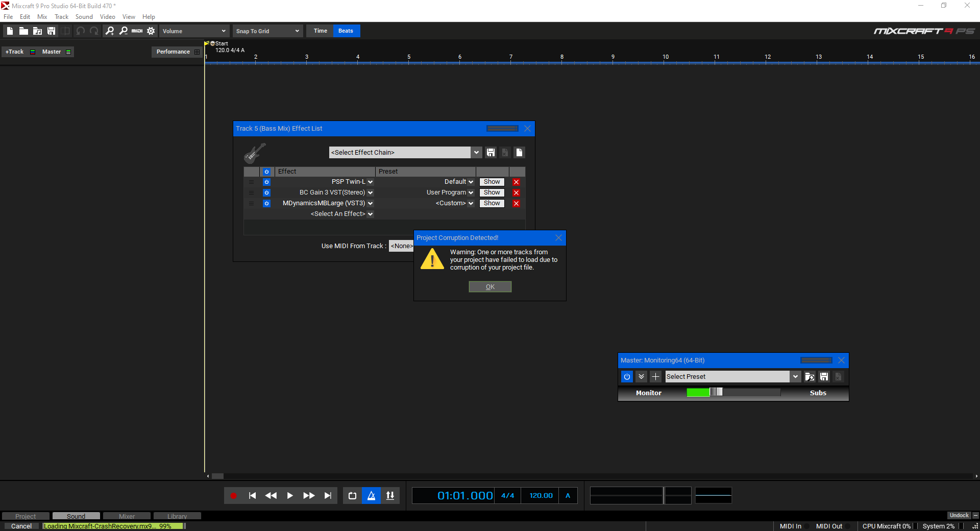Screen dimensions: 980x531
Task: Open Select Preset dropdown in Monitoring64
Action: [795, 377]
